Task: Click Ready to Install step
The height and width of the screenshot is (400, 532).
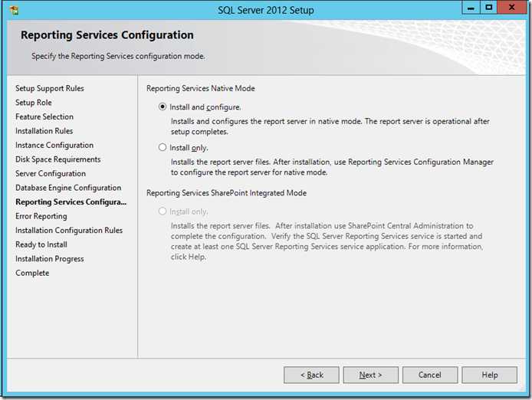Action: point(41,244)
